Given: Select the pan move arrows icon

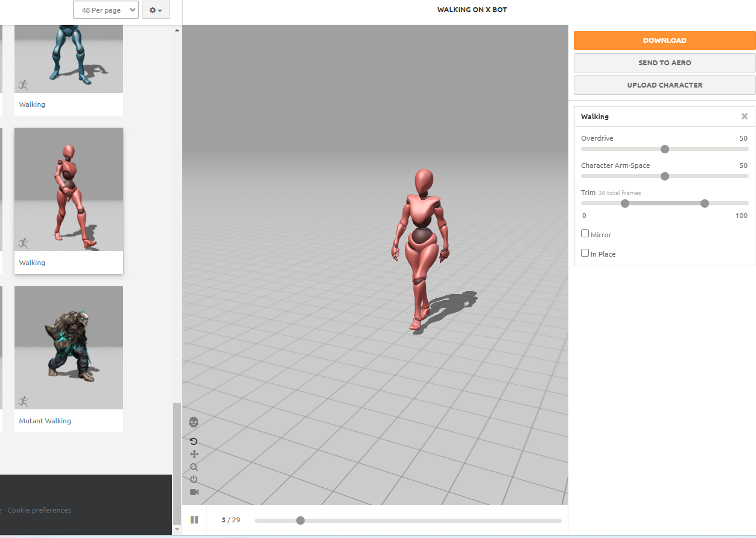Looking at the screenshot, I should click(x=194, y=454).
